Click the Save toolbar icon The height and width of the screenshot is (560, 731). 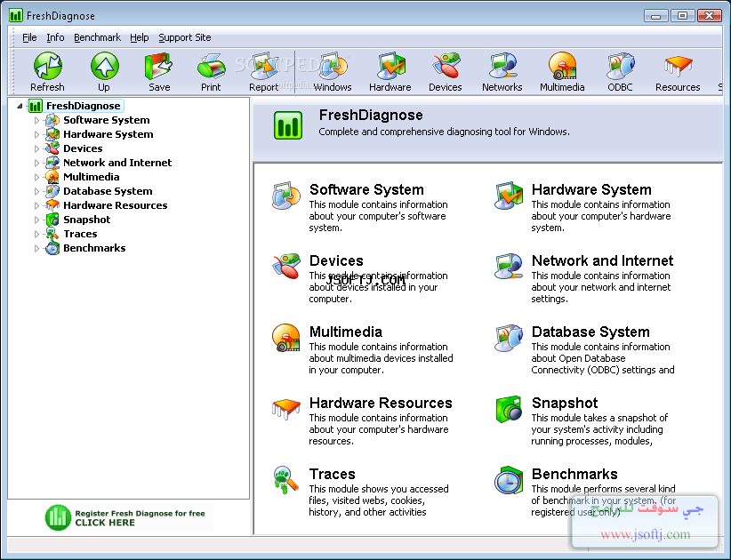pos(159,66)
